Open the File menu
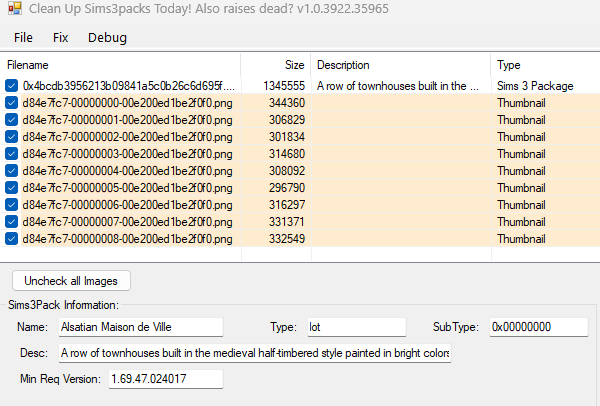600x406 pixels. point(23,38)
